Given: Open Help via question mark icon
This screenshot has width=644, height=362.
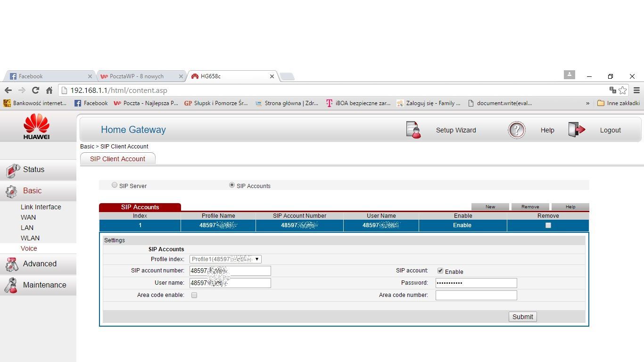Looking at the screenshot, I should click(516, 130).
